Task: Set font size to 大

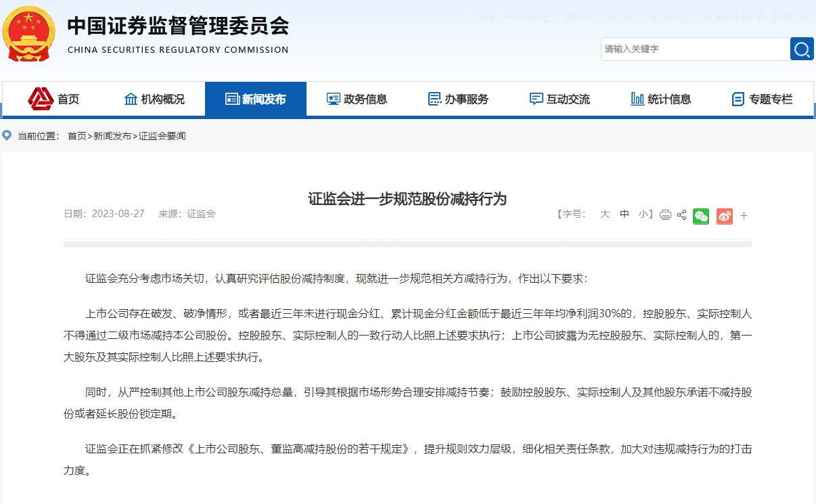Action: pos(605,214)
